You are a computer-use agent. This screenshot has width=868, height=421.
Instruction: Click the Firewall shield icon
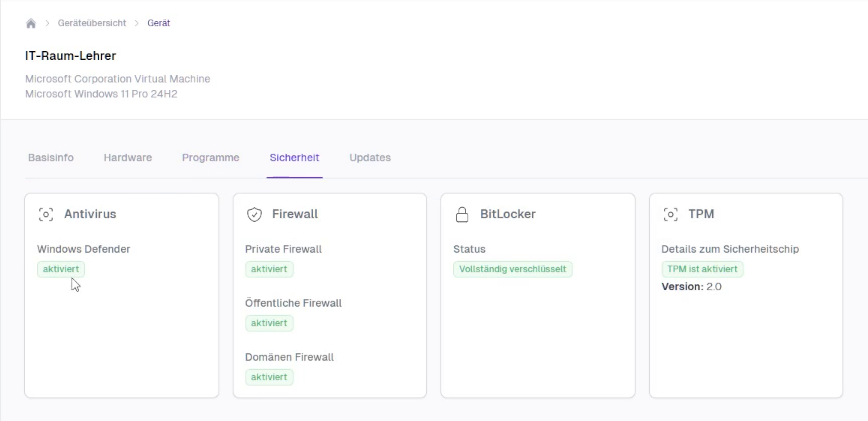pos(254,214)
